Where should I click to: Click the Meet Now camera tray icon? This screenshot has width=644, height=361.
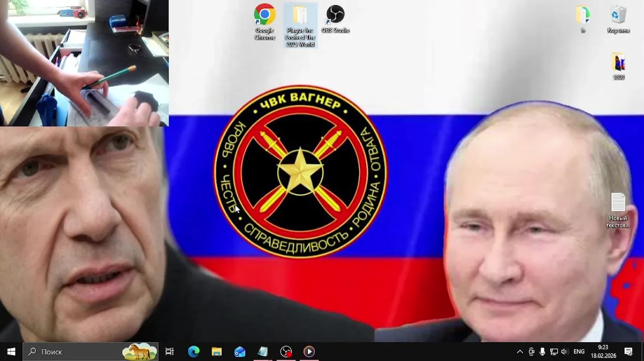coord(532,351)
